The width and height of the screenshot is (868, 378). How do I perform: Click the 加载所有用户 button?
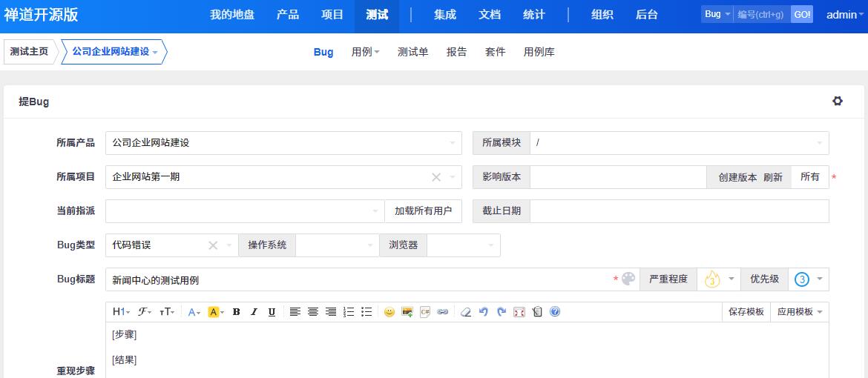423,211
